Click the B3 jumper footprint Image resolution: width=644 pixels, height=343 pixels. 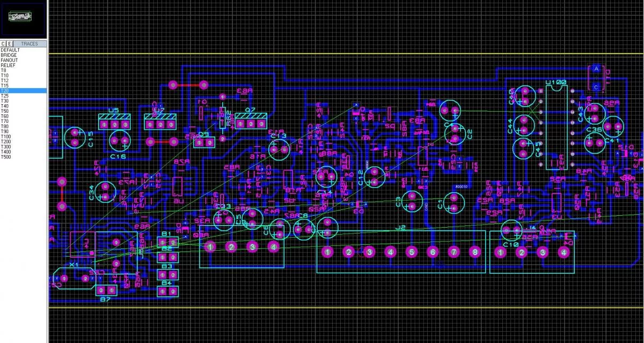[x=168, y=274]
